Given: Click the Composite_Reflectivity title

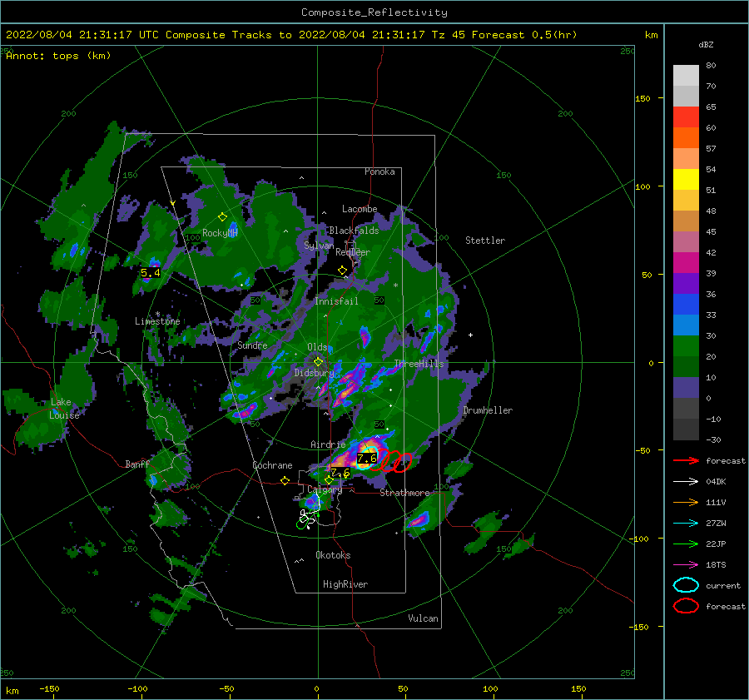Looking at the screenshot, I should coord(374,12).
